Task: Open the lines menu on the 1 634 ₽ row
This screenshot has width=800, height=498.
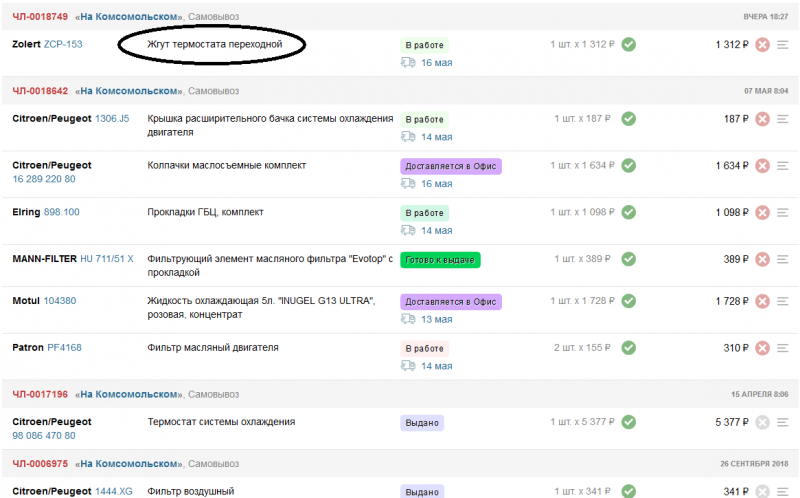Action: [x=783, y=166]
